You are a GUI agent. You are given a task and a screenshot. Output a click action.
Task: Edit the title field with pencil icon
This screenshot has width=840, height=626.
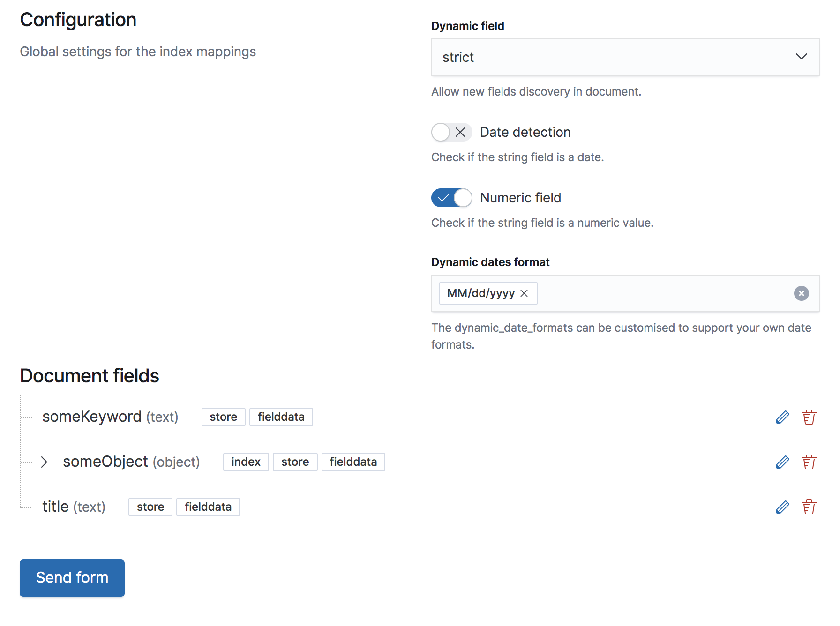(782, 507)
